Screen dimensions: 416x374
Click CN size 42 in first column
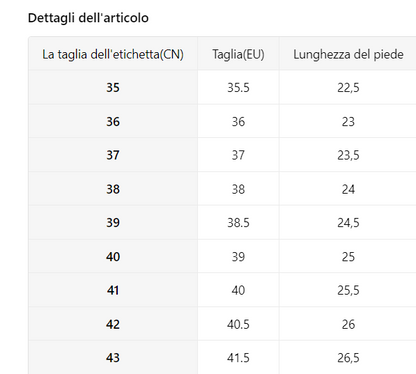113,324
